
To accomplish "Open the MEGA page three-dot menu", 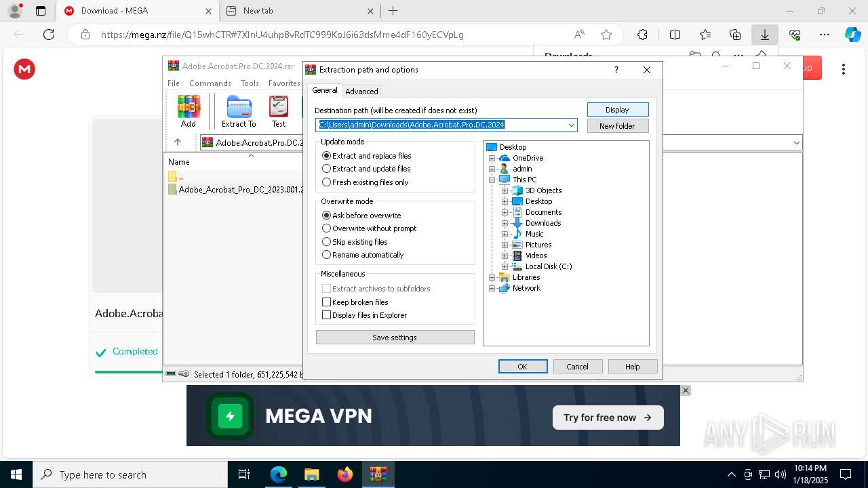I will point(844,69).
